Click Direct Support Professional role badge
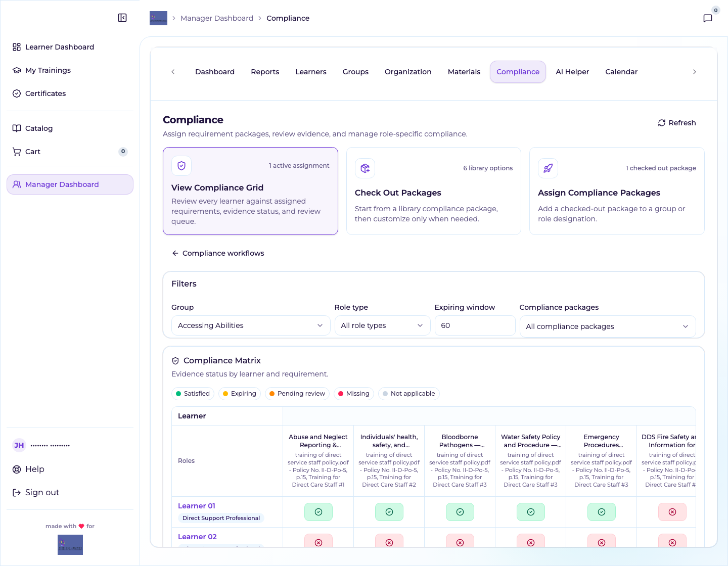This screenshot has height=566, width=728. click(221, 518)
